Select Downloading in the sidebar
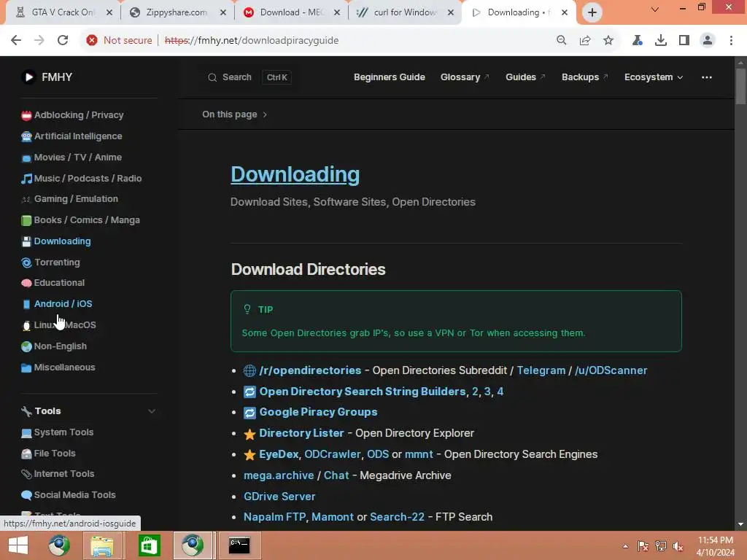Viewport: 747px width, 560px height. pos(56,241)
